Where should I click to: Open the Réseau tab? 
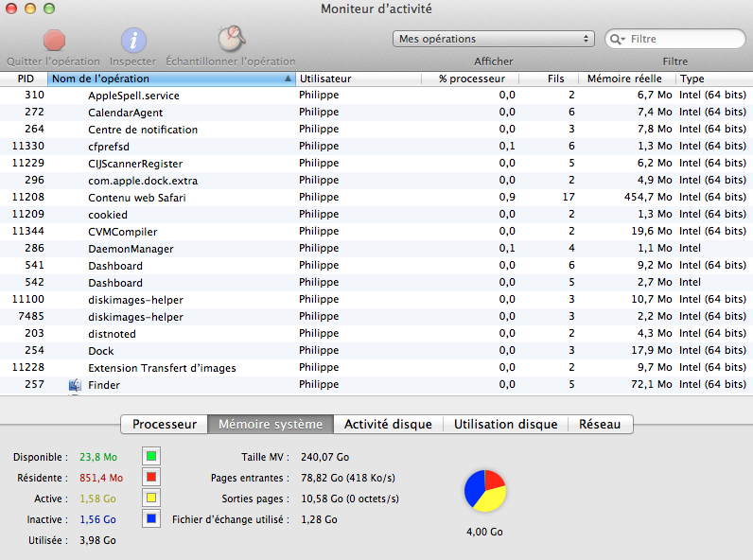[x=601, y=424]
